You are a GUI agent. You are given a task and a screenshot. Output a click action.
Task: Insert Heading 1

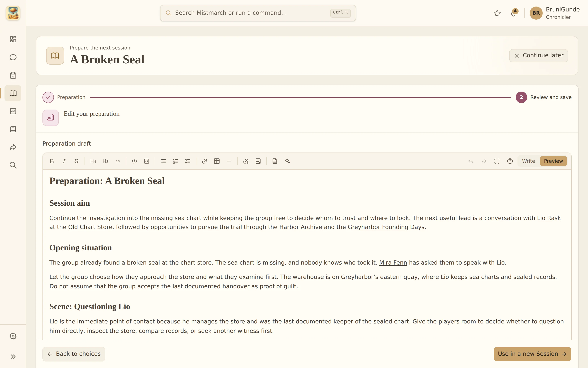coord(93,161)
